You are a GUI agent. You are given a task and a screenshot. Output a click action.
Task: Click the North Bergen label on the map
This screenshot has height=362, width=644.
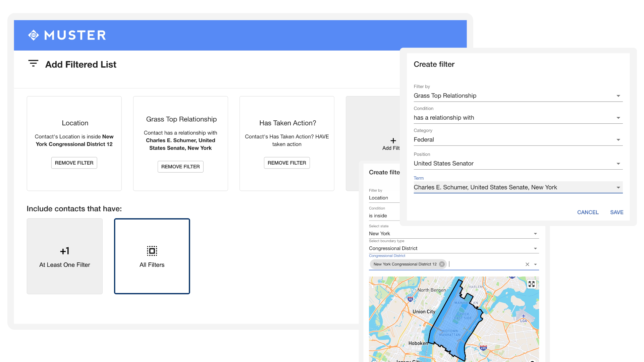[x=432, y=290]
